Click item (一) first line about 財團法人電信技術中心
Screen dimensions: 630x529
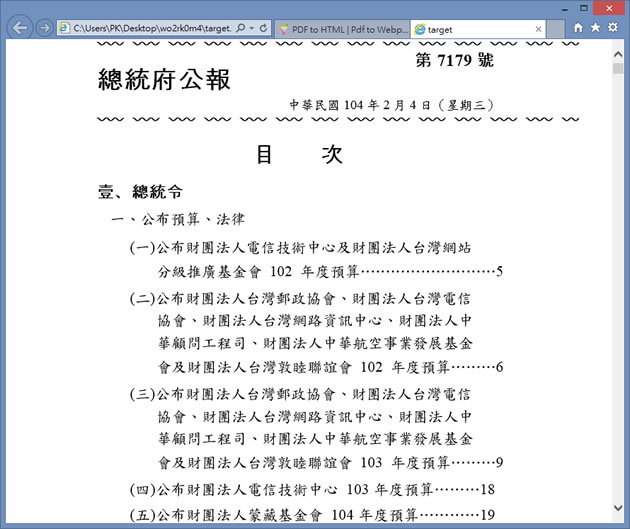300,248
